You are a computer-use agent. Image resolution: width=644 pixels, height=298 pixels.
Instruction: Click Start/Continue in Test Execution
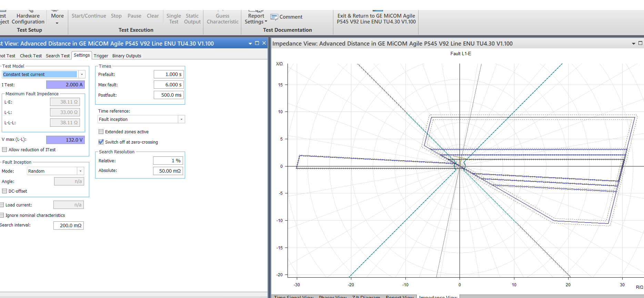coord(89,16)
